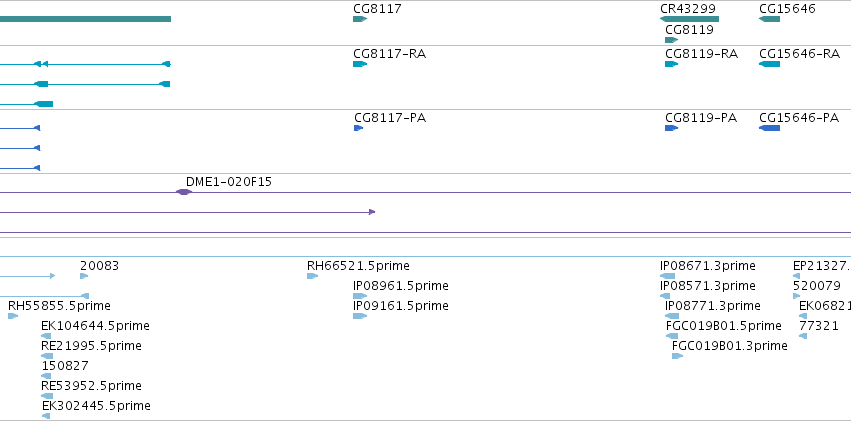Click the IP08671.3prime EST label

click(708, 266)
